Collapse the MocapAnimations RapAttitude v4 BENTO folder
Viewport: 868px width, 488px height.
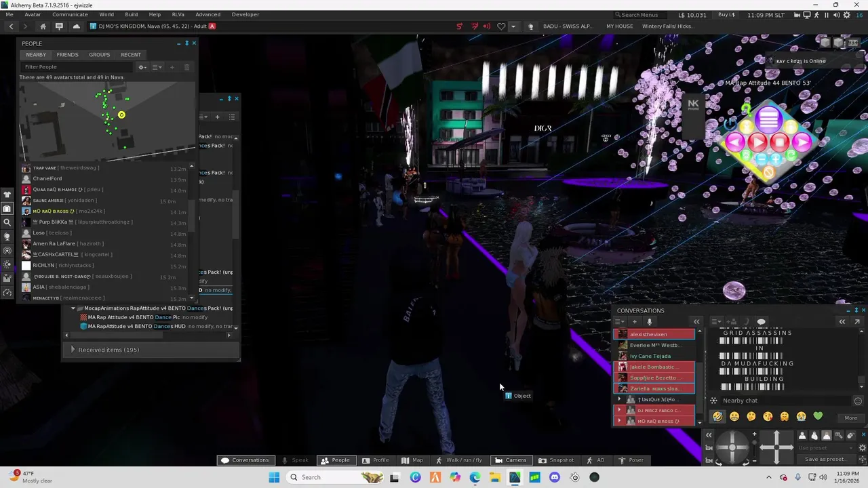[73, 308]
